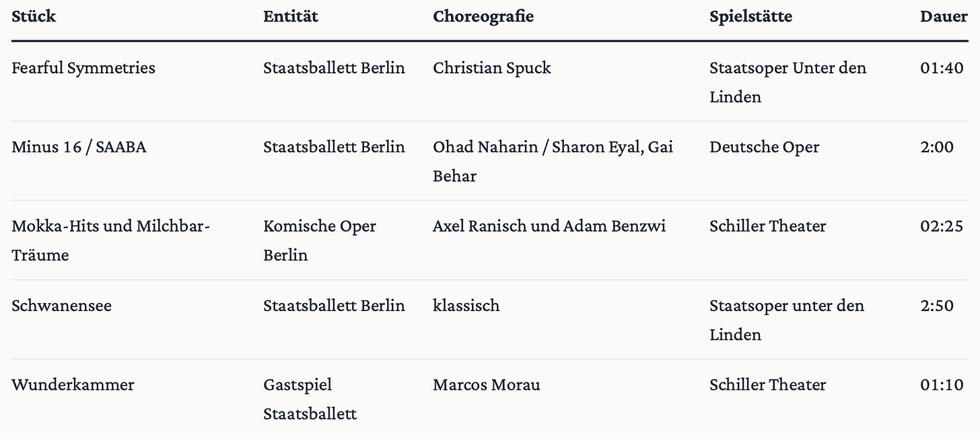Click the Choreografie column header
This screenshot has height=439, width=980.
[x=483, y=16]
